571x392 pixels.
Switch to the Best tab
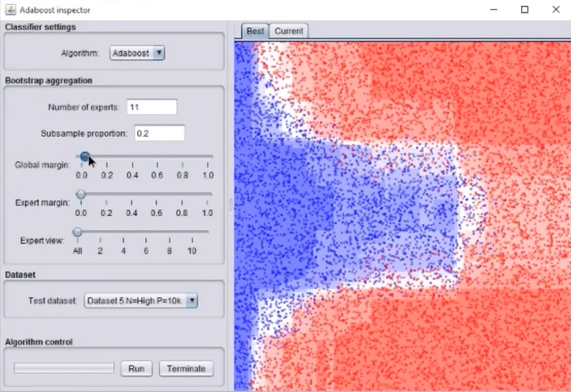[255, 31]
